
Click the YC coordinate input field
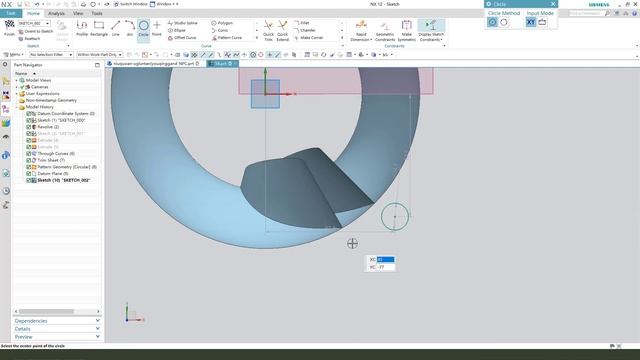point(386,267)
